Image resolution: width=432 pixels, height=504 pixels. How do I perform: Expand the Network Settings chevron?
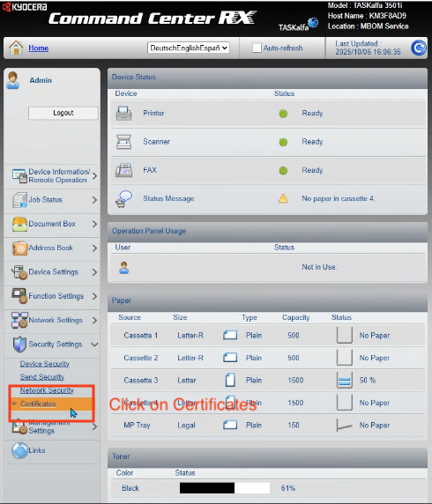pyautogui.click(x=94, y=320)
